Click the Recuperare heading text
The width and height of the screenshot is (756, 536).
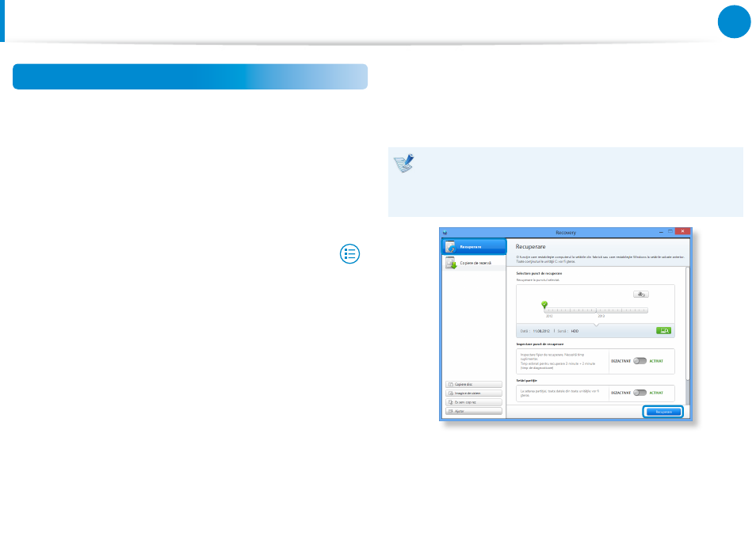530,246
